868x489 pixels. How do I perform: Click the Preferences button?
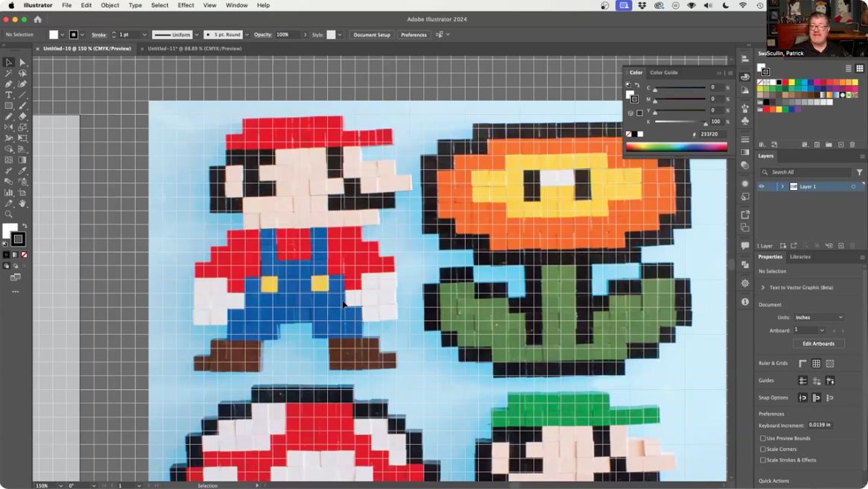(414, 35)
